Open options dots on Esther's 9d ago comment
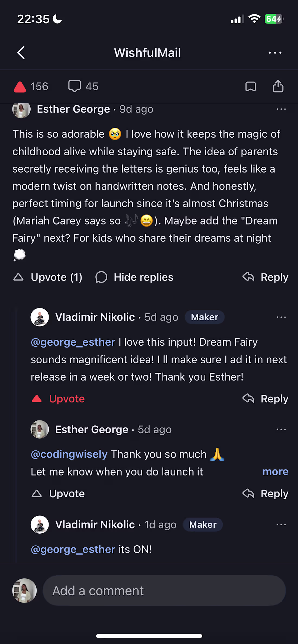The height and width of the screenshot is (644, 298). [281, 109]
